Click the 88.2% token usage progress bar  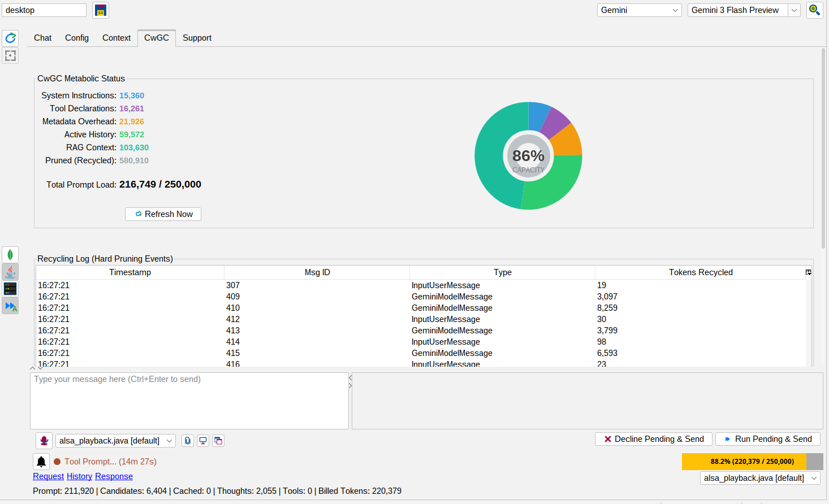(752, 462)
